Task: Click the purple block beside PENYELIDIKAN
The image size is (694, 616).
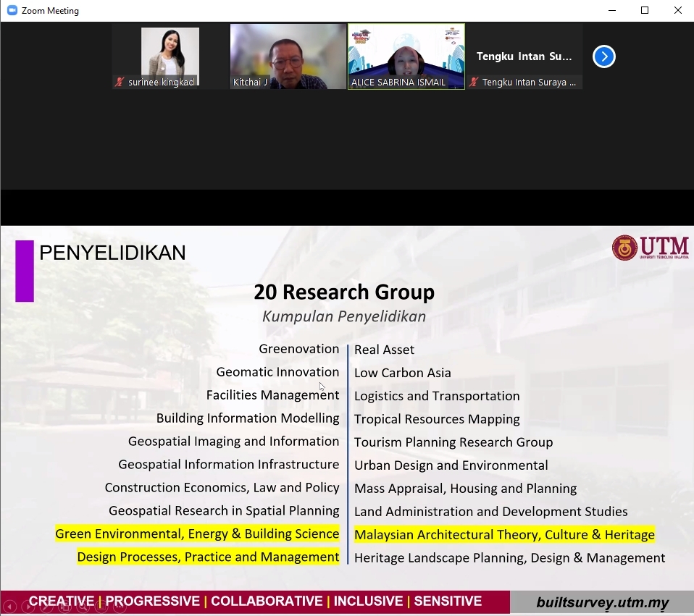Action: coord(25,271)
